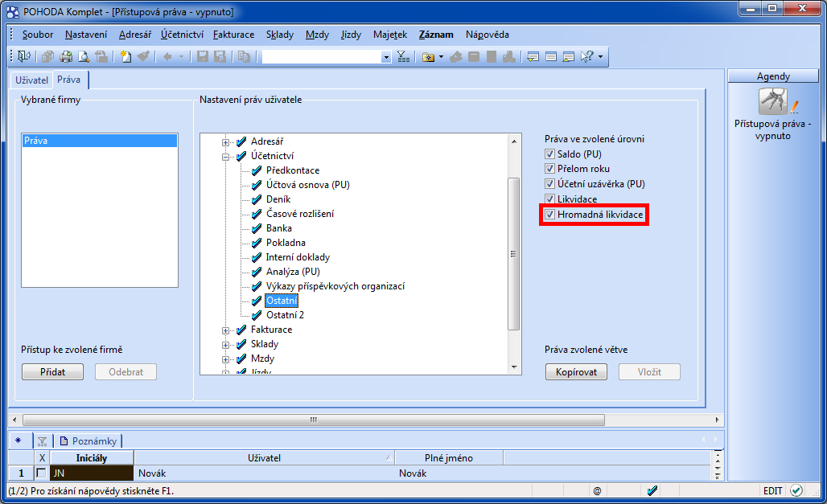Expand the Adresář tree node
The height and width of the screenshot is (504, 827).
(x=226, y=141)
